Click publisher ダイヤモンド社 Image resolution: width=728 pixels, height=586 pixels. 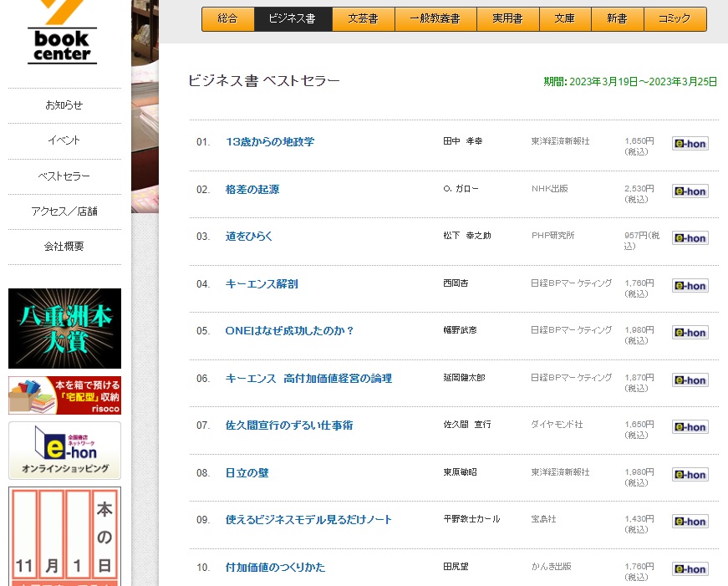pos(557,425)
